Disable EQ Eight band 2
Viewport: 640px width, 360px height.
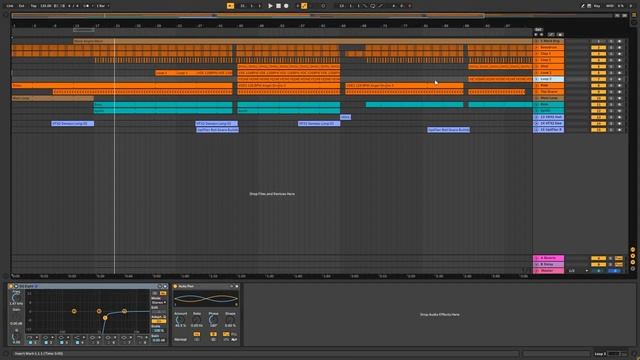pyautogui.click(x=46, y=342)
